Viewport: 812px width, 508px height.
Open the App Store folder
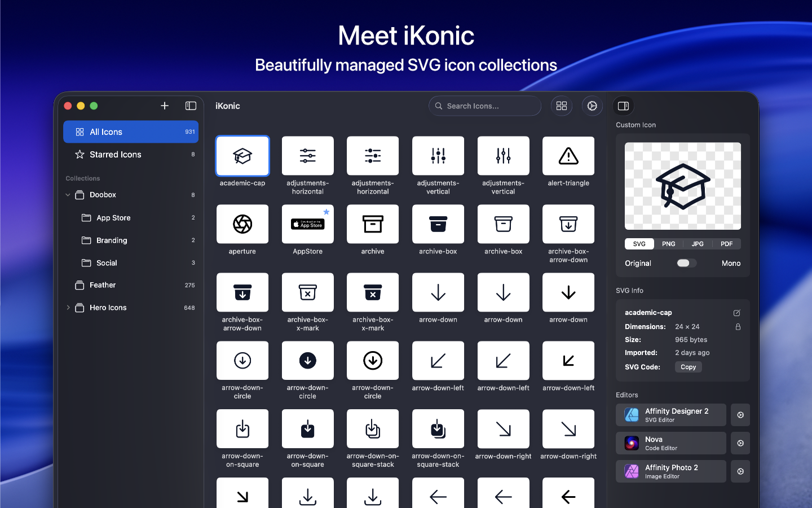(x=131, y=217)
